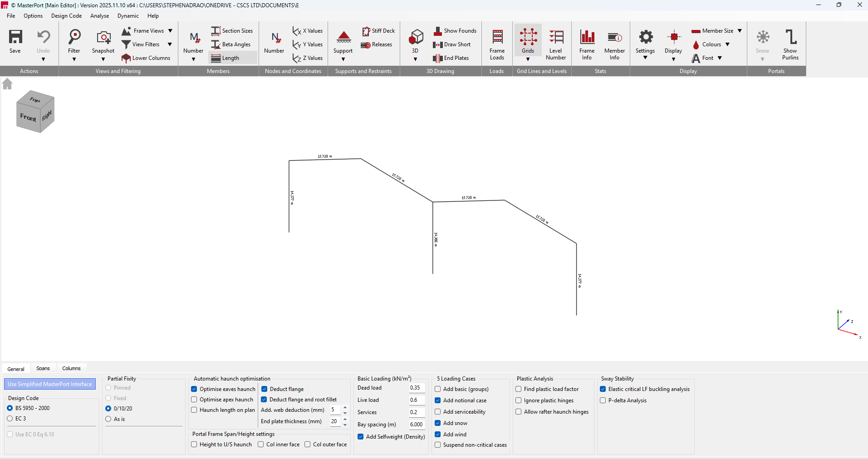Viewport: 868px width, 459px height.
Task: Click Use Simplified MasterPort Interface button
Action: coord(50,384)
